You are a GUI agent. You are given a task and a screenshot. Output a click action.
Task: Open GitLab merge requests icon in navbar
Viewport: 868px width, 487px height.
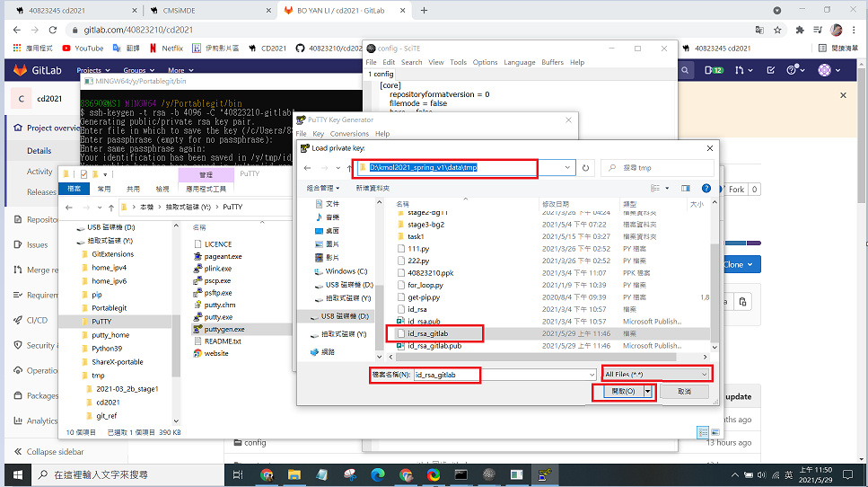pyautogui.click(x=743, y=70)
